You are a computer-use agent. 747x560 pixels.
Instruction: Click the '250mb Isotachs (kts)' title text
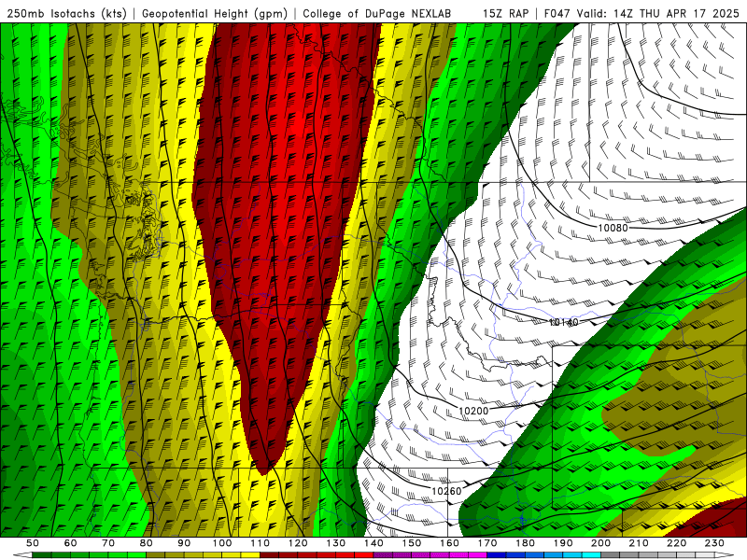point(66,13)
